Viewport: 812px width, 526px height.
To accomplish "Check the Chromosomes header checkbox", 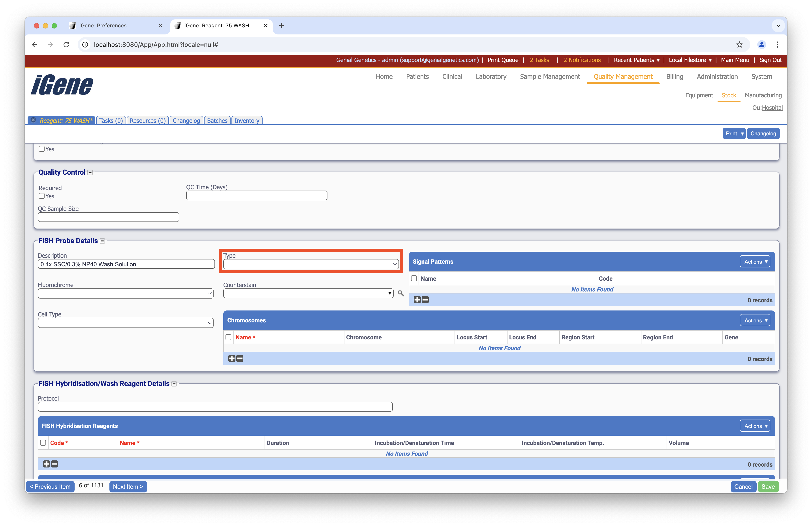I will (229, 337).
